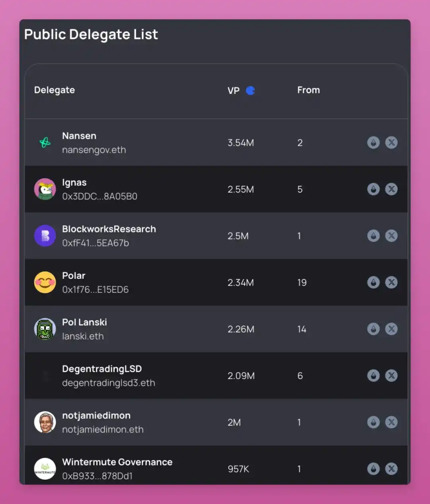Open Nansen's X profile icon

click(x=391, y=142)
